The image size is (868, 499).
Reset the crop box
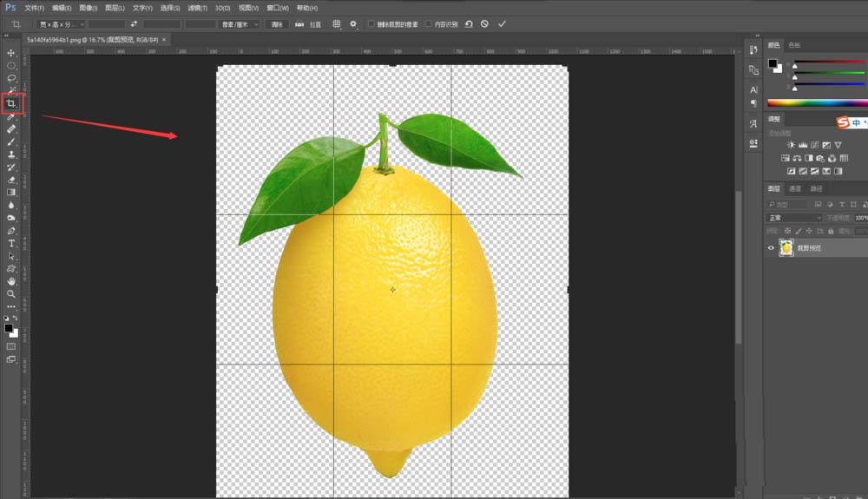tap(469, 24)
